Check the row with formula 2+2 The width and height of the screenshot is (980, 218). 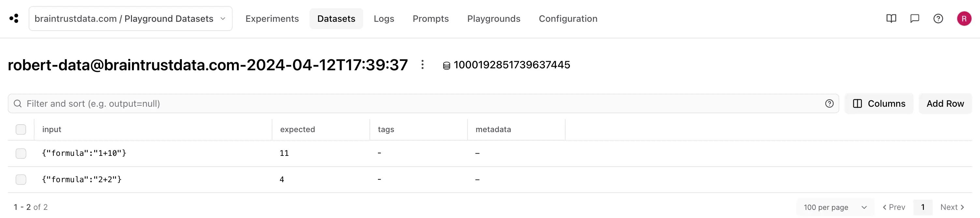pos(21,180)
